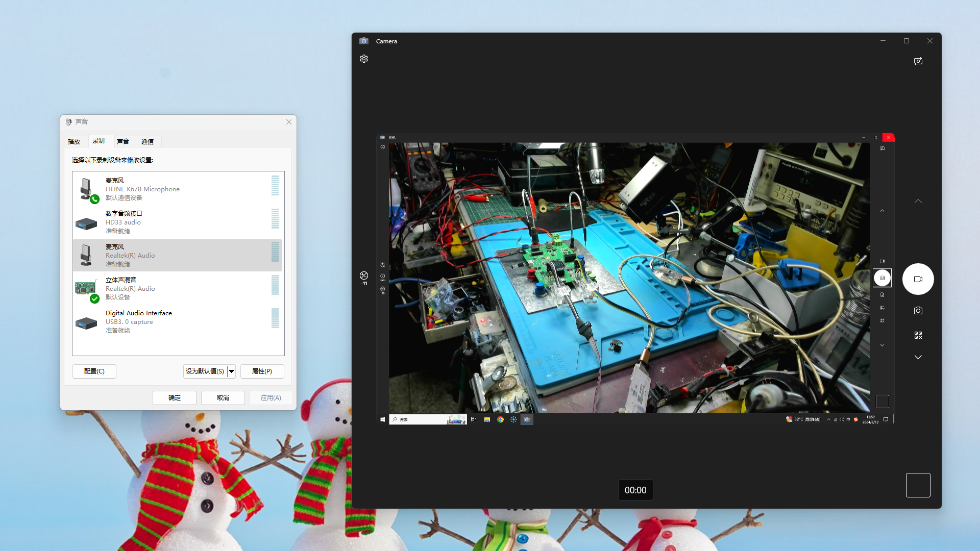Expand the set default dropdown arrow
The image size is (980, 551).
point(232,371)
